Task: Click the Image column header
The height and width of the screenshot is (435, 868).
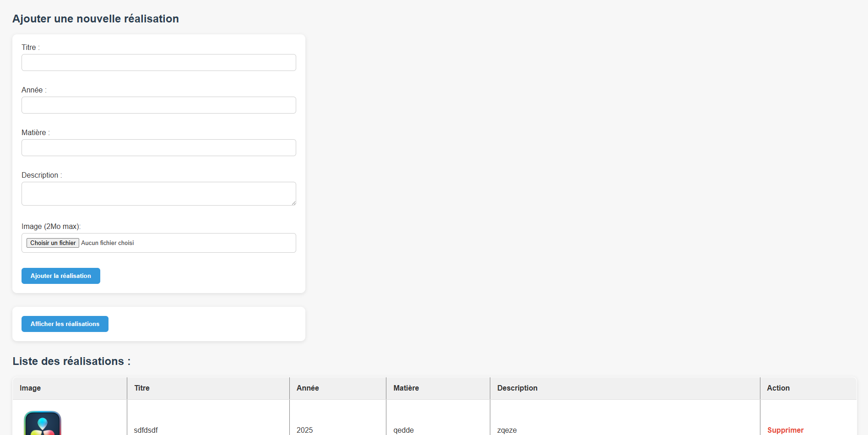Action: (x=30, y=388)
